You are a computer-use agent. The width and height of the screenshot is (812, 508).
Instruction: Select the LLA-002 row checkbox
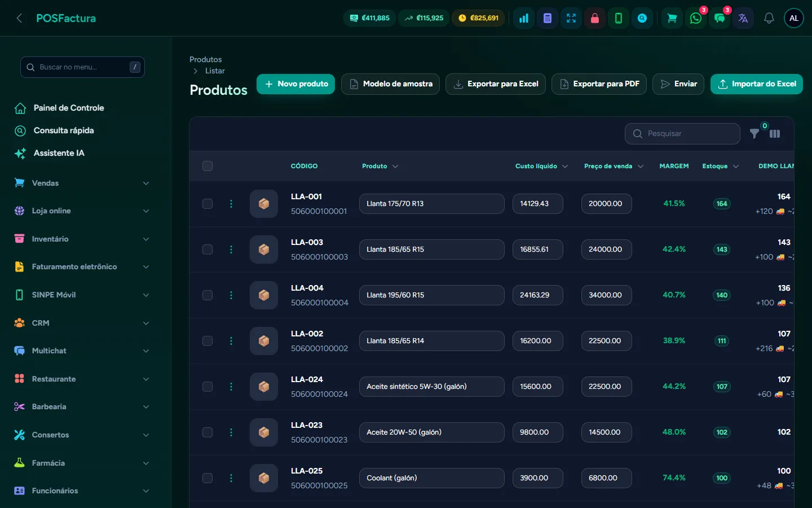[208, 341]
